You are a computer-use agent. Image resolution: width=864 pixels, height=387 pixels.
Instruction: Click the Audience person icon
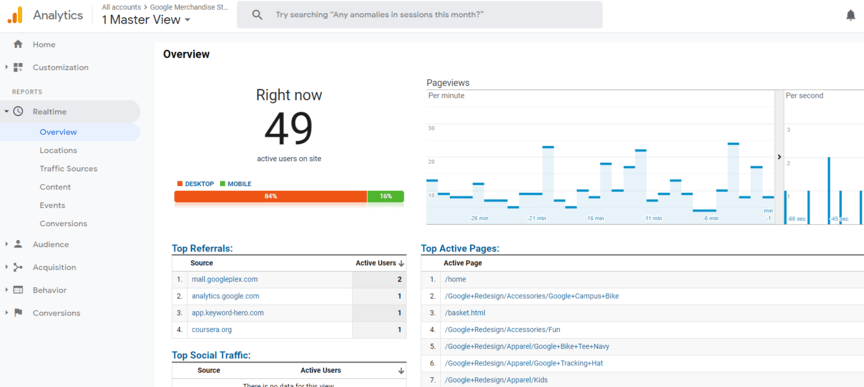coord(18,244)
